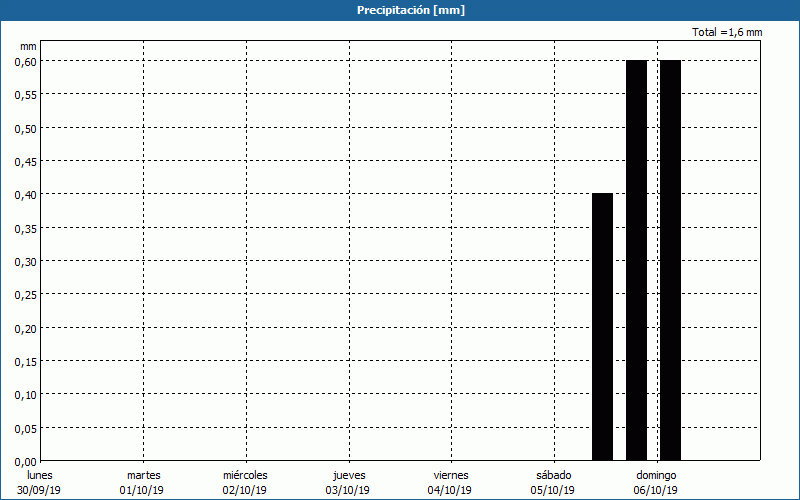Image resolution: width=800 pixels, height=500 pixels.
Task: Click the viernes 04/10/19 axis label
Action: pyautogui.click(x=451, y=483)
